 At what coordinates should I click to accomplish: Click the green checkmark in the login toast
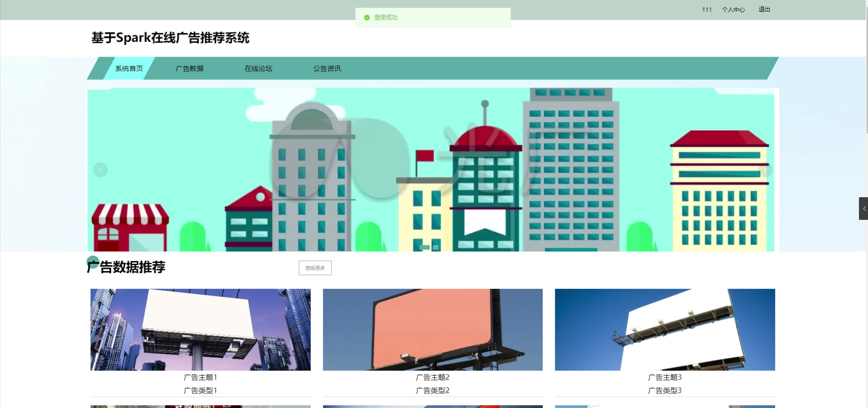366,17
